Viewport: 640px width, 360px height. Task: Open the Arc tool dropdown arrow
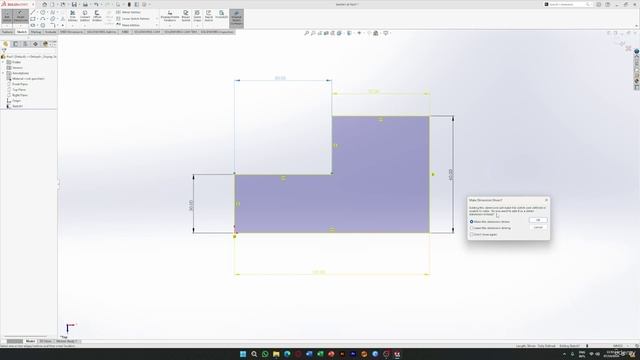tap(47, 19)
